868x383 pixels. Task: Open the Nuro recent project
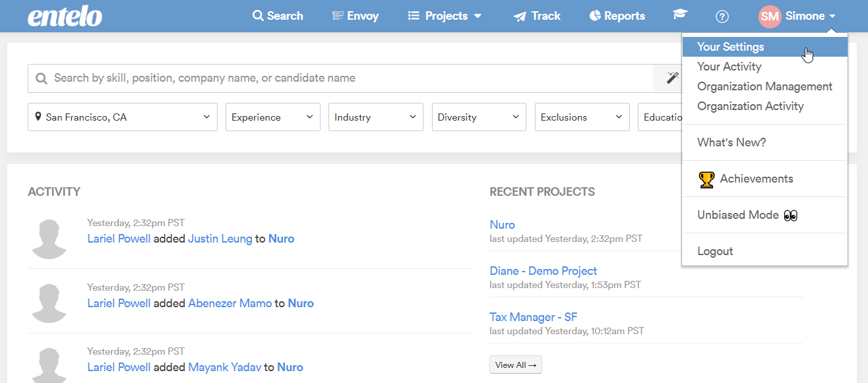502,225
